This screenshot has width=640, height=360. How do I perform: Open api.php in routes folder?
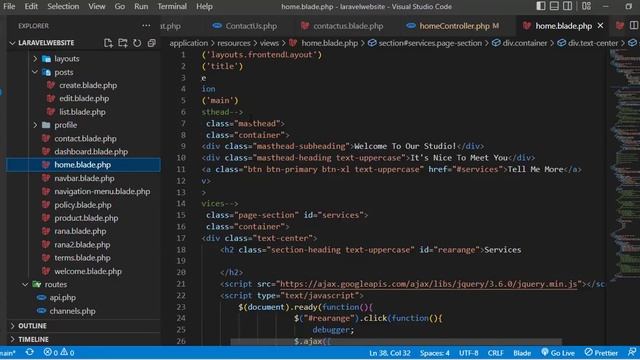[x=62, y=298]
